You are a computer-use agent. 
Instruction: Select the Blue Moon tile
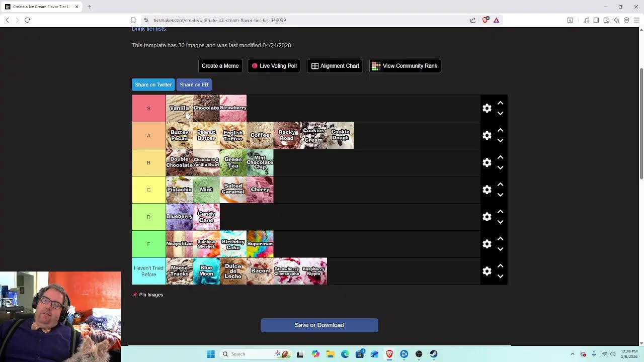coord(206,271)
